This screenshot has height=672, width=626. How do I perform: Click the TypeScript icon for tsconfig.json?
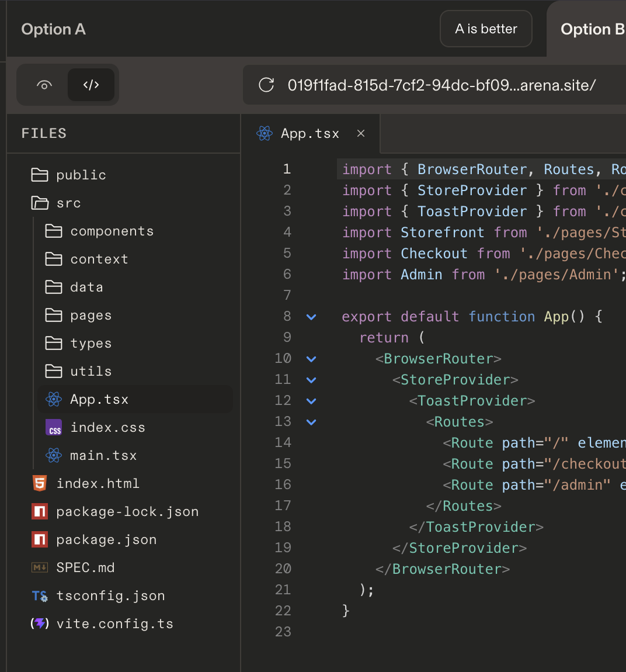pyautogui.click(x=40, y=595)
